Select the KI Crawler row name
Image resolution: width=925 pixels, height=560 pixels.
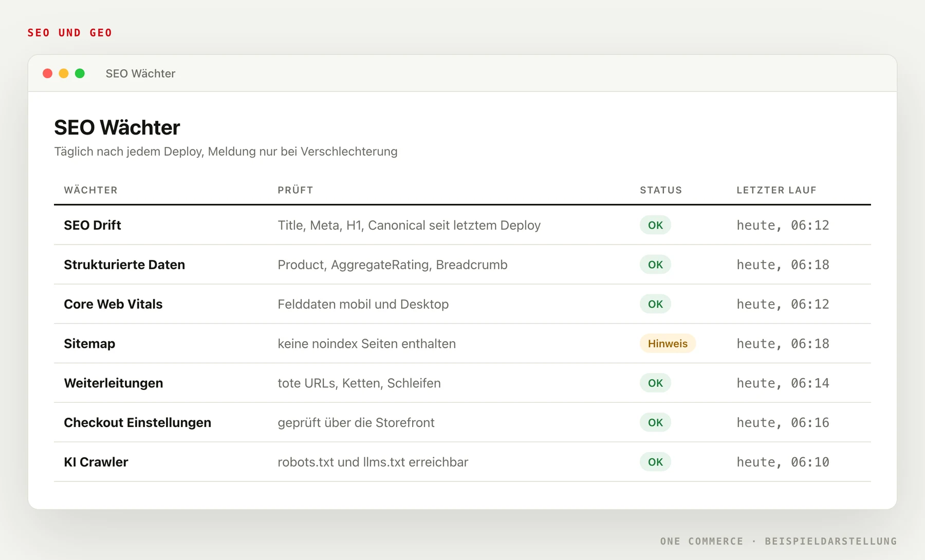(96, 462)
